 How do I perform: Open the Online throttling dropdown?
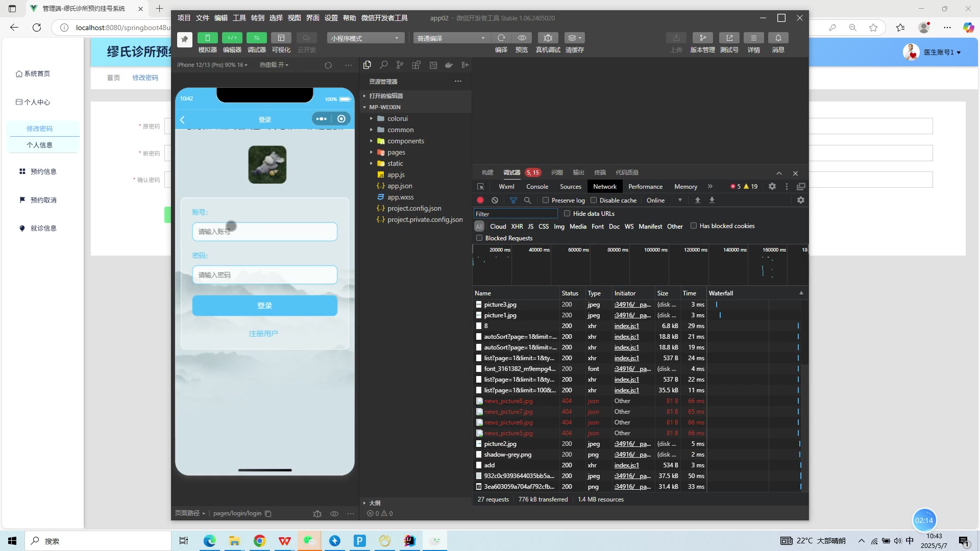(664, 201)
